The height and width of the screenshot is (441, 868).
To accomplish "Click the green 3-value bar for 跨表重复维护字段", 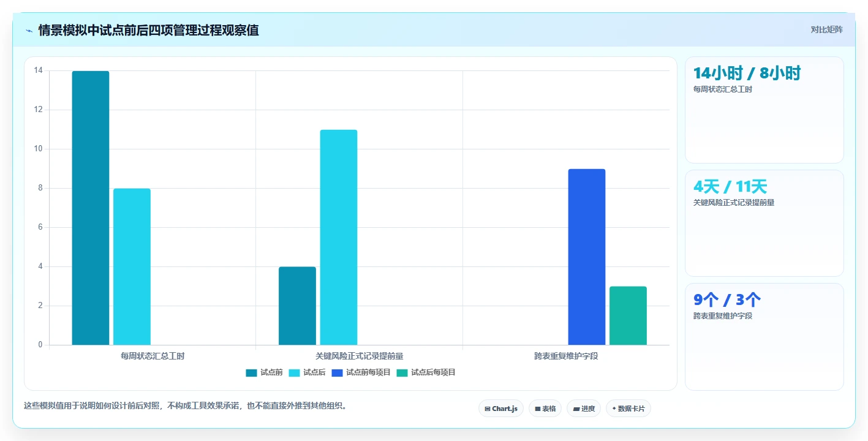I will (x=628, y=315).
